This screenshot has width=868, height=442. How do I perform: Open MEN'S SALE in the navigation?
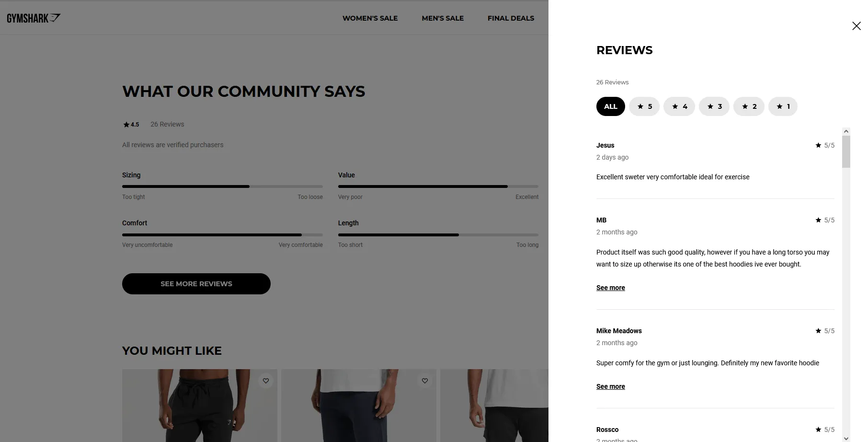pyautogui.click(x=442, y=18)
